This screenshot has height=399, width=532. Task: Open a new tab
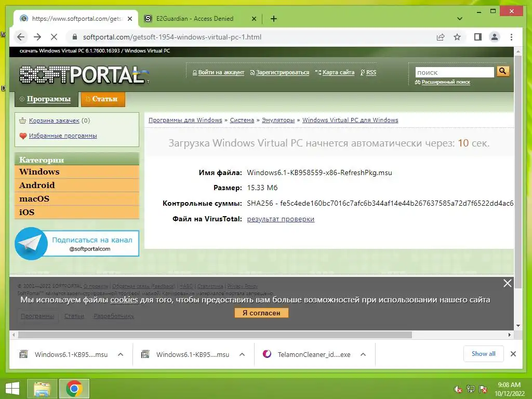coord(273,19)
